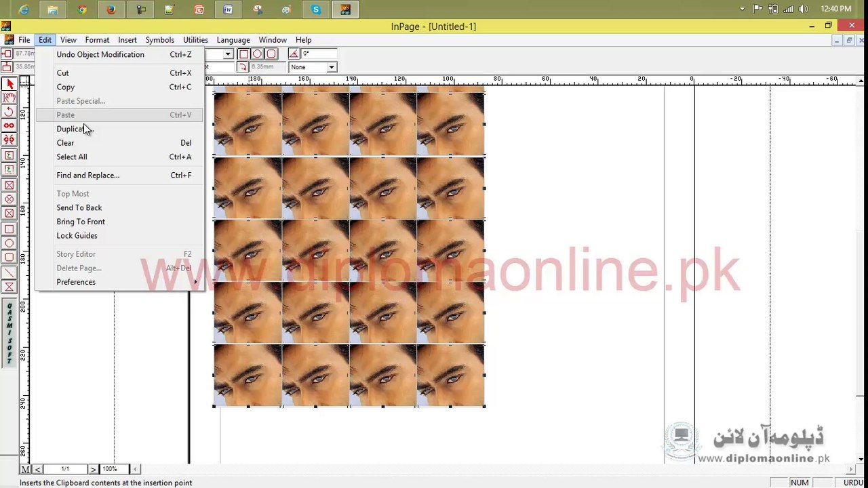Set box shape to rounded rectangle in ribbon
The height and width of the screenshot is (488, 868).
tap(271, 54)
